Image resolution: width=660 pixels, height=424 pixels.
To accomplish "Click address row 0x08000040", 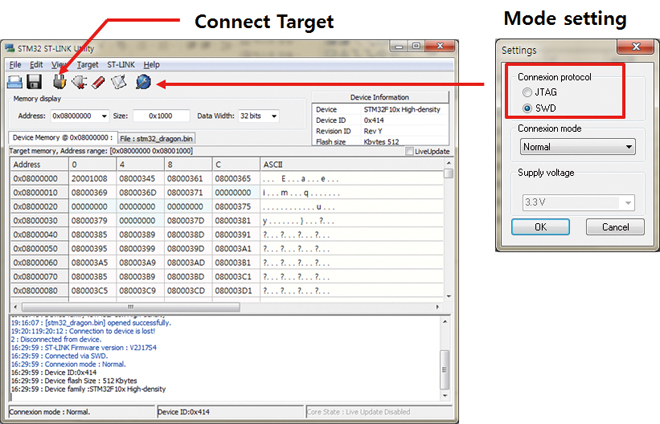I will (x=39, y=235).
